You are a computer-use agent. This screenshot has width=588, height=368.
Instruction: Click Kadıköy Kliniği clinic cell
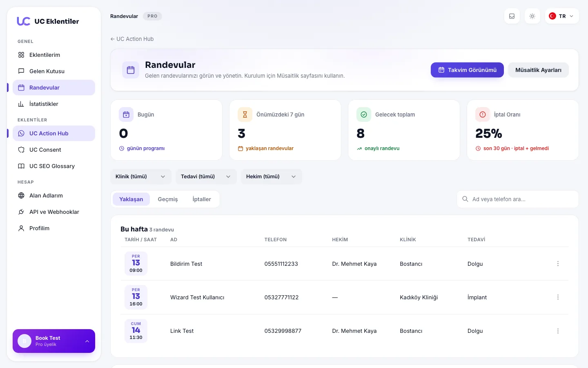[419, 297]
